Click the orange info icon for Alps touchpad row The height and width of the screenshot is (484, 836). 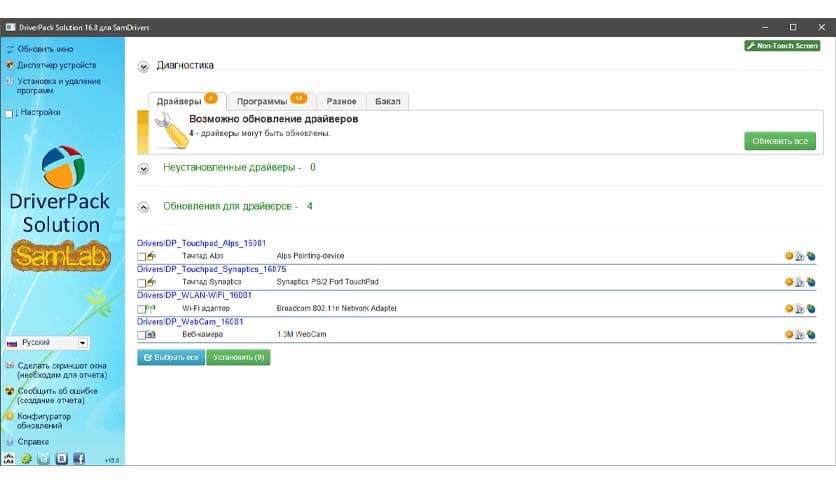pos(789,256)
